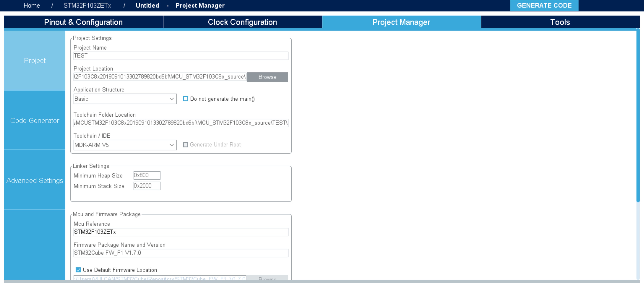Click the Project Name input field
The width and height of the screenshot is (644, 283).
(181, 56)
